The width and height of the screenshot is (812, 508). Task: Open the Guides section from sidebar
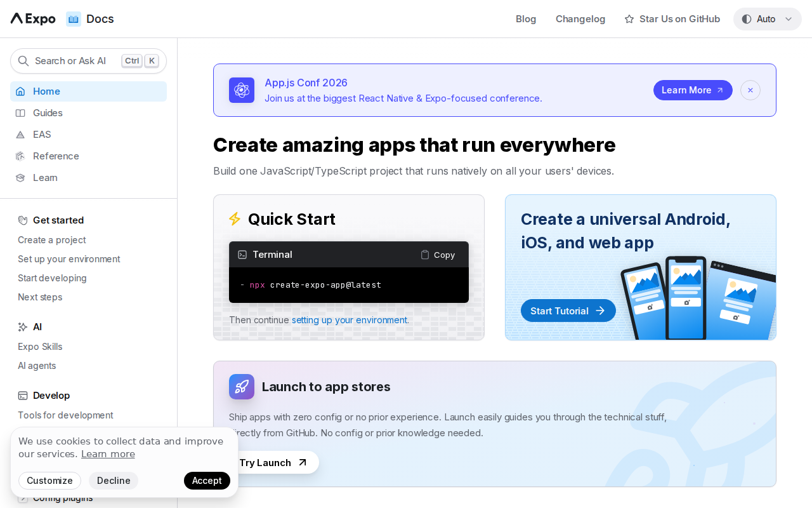(48, 112)
